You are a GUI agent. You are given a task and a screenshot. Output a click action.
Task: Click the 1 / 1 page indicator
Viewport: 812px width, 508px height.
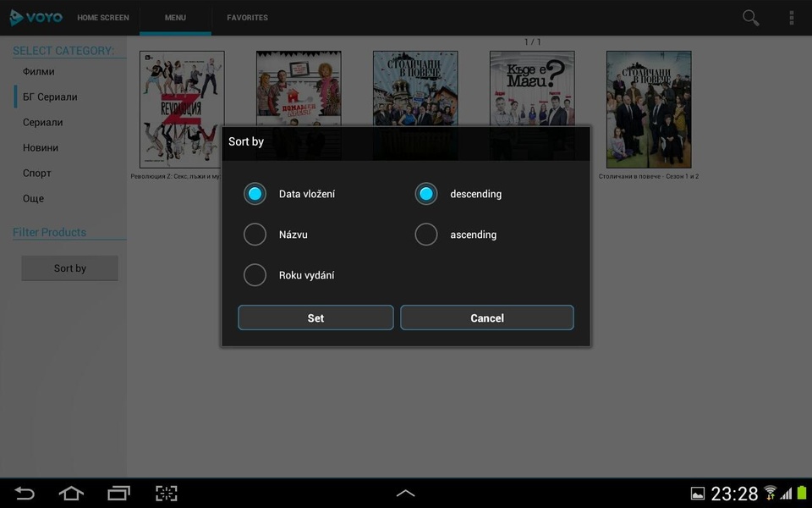[532, 42]
